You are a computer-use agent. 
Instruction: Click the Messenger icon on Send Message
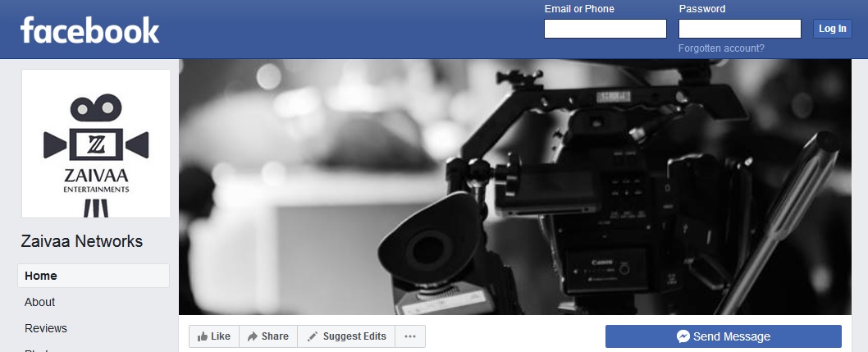683,336
